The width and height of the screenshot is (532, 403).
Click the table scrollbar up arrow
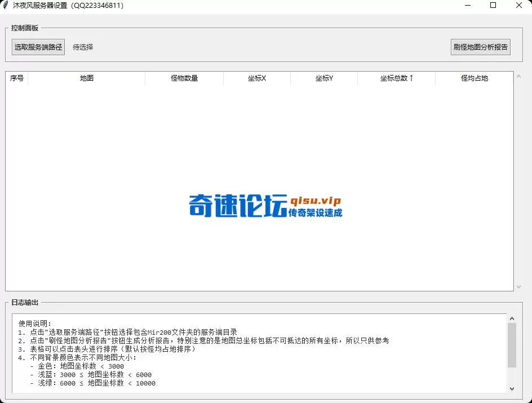tap(520, 78)
